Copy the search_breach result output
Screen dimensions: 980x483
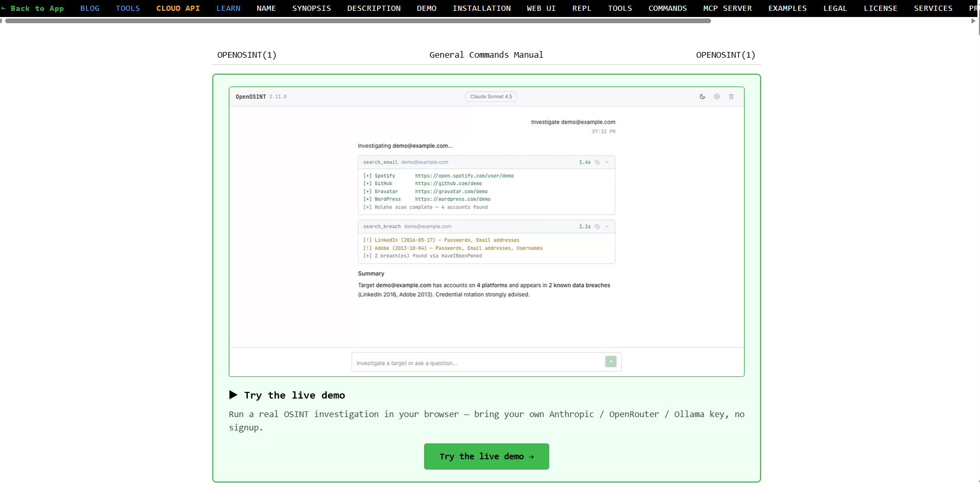click(597, 227)
